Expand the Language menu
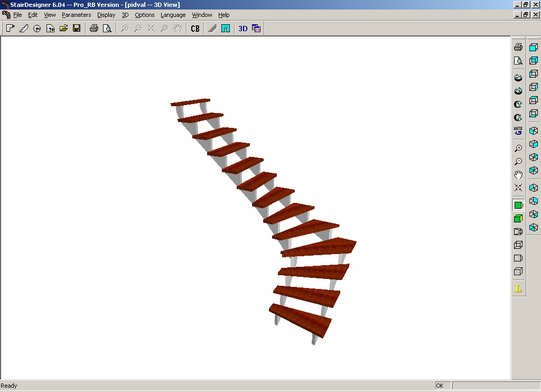This screenshot has height=392, width=541. [x=173, y=15]
